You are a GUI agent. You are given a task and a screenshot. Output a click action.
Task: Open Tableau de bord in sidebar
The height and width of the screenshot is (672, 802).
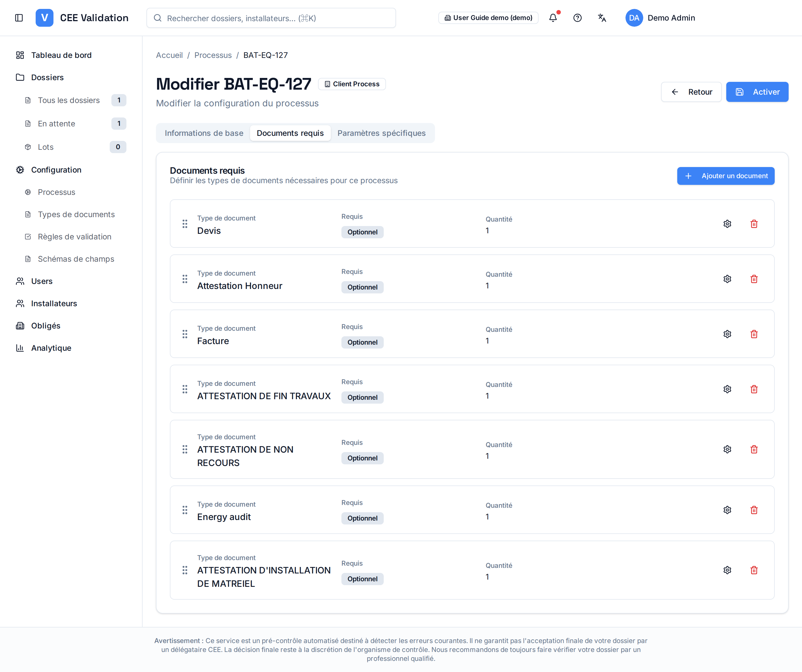(62, 55)
